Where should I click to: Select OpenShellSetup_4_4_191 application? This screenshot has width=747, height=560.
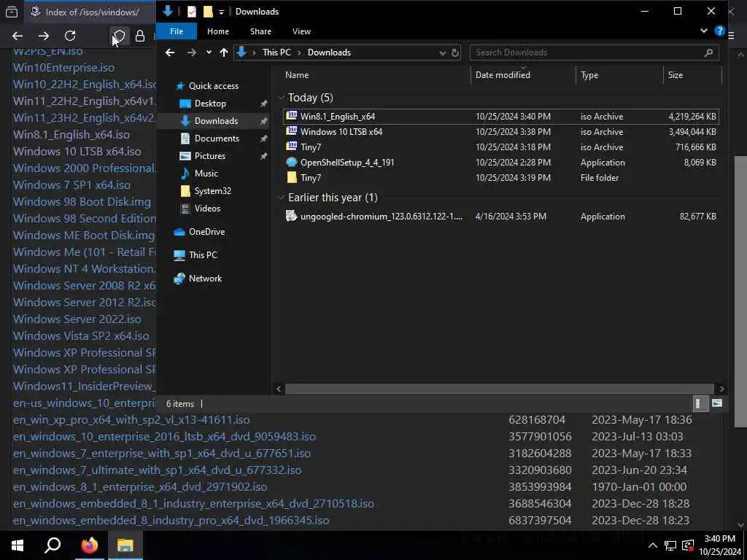point(500,163)
